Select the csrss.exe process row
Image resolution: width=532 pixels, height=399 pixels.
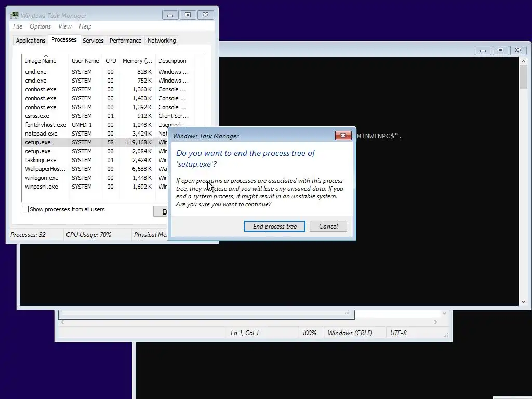coord(108,116)
